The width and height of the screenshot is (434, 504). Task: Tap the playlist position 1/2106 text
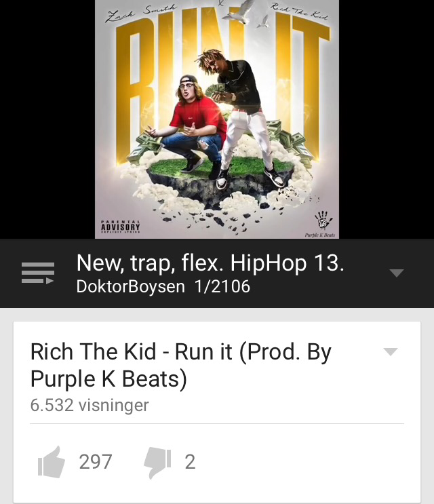(x=222, y=286)
